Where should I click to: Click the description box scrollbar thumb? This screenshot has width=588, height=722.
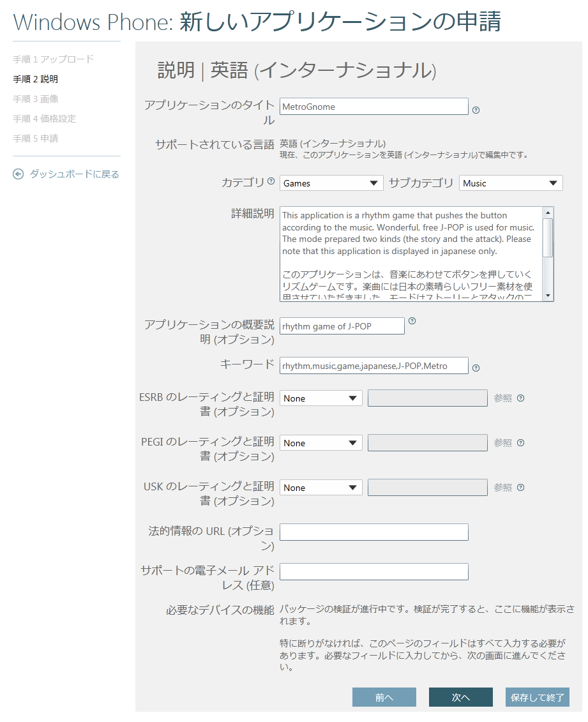(x=548, y=237)
